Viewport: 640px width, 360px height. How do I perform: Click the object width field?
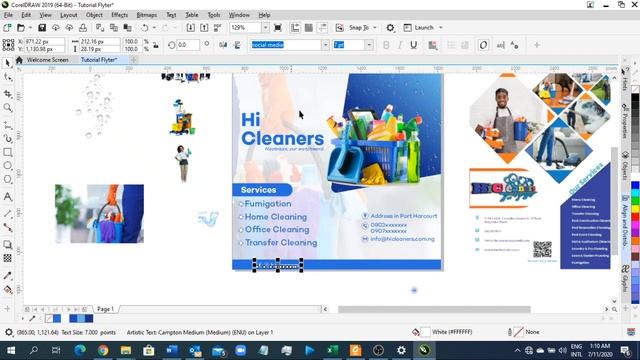pyautogui.click(x=100, y=42)
